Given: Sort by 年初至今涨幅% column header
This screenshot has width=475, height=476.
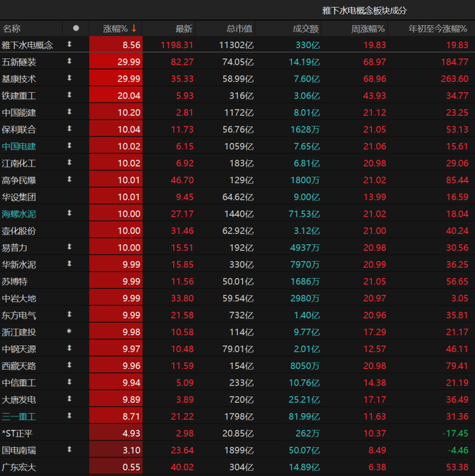Looking at the screenshot, I should point(438,28).
